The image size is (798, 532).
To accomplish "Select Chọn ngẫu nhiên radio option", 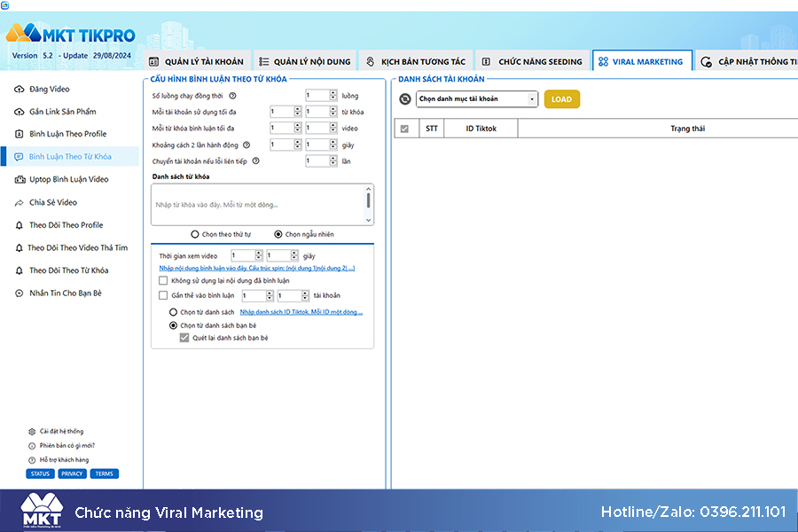I will point(278,234).
